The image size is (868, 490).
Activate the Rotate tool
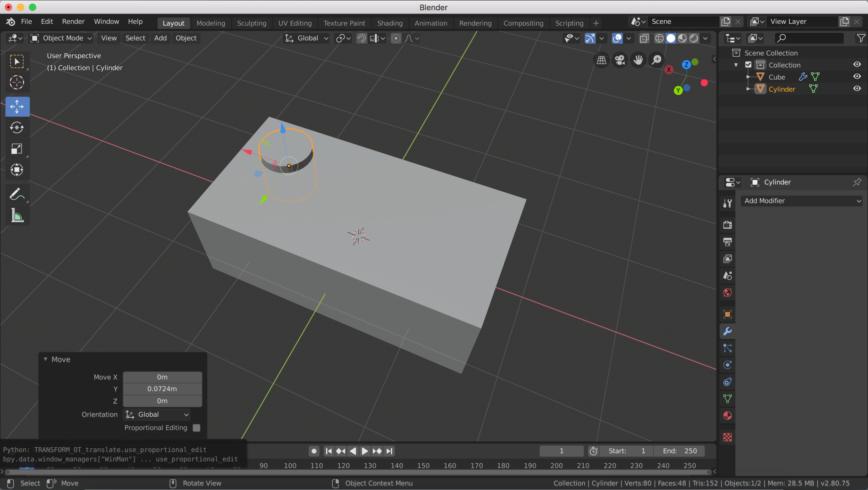click(17, 127)
